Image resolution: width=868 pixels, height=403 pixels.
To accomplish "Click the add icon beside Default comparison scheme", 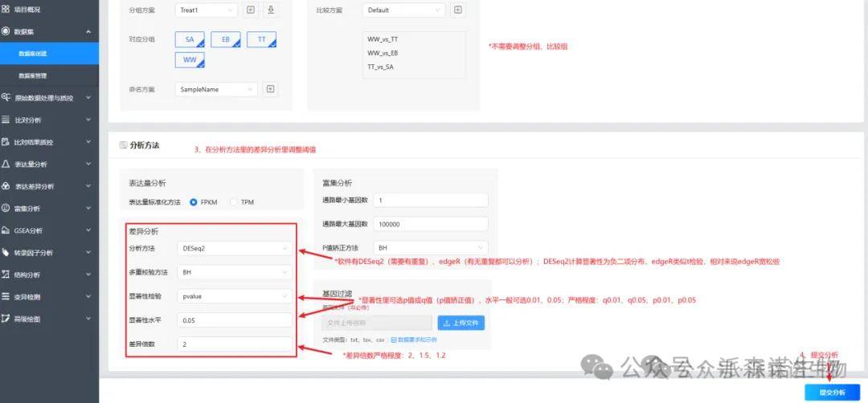I will click(457, 10).
